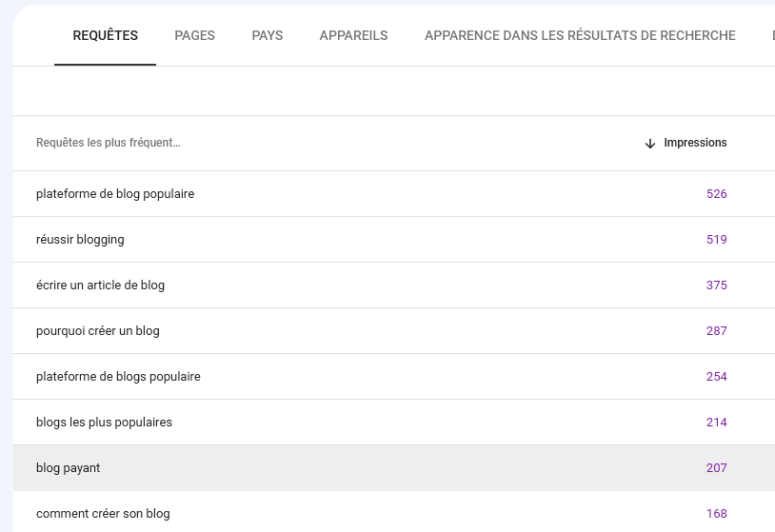Select 'plateforme de blogs populaire' query row

point(394,377)
